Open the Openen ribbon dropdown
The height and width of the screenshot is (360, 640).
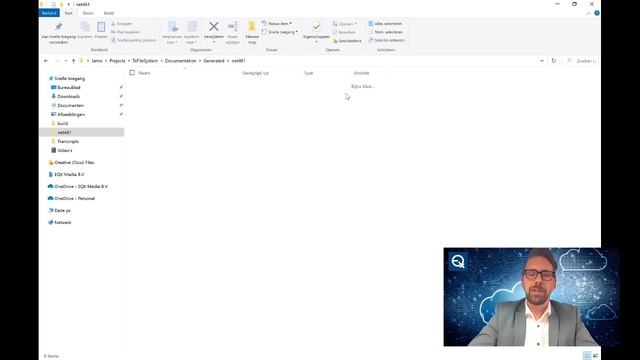tap(344, 24)
